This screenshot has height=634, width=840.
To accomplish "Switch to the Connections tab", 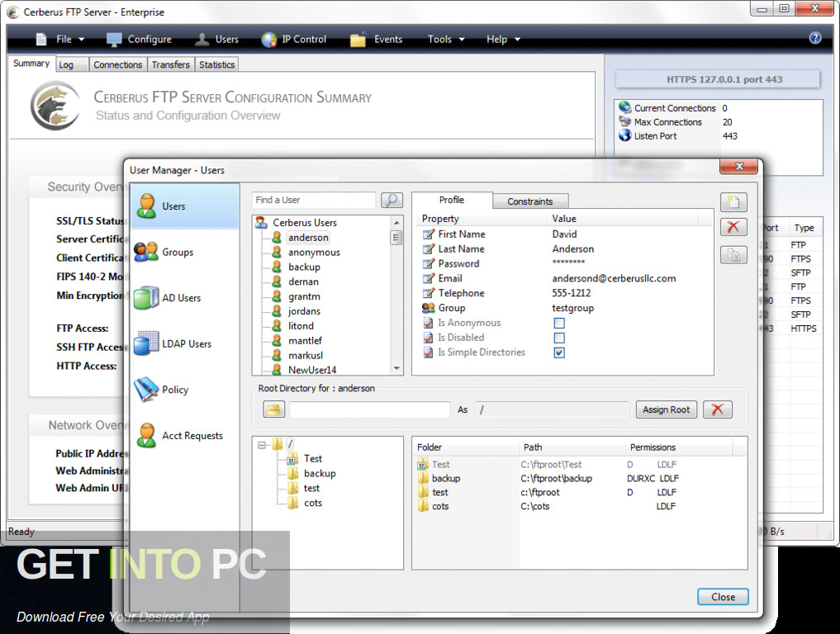I will pos(118,64).
